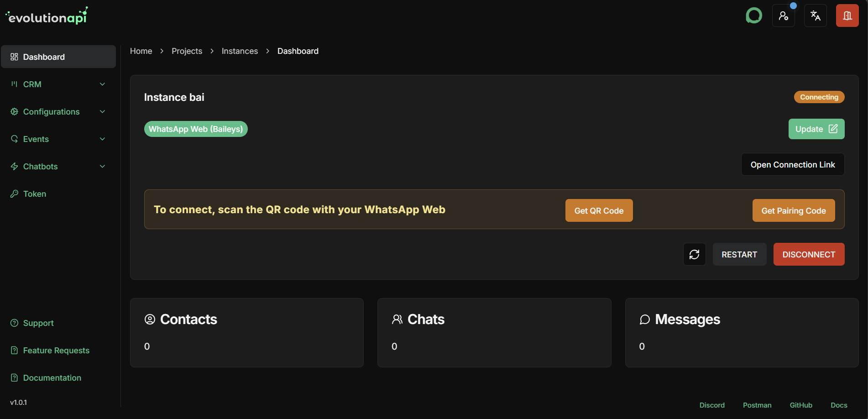Collapse the Chatbots section chevron
Viewport: 868px width, 419px height.
tap(102, 166)
